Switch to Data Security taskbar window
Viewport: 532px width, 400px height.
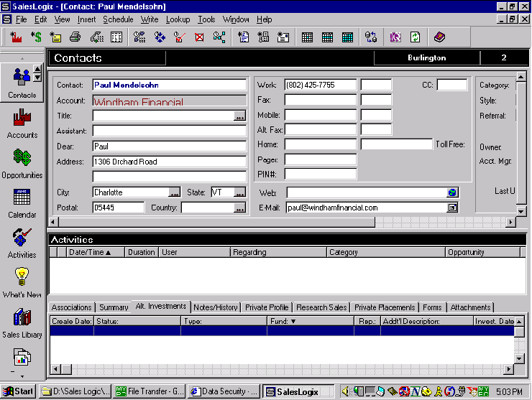[224, 391]
